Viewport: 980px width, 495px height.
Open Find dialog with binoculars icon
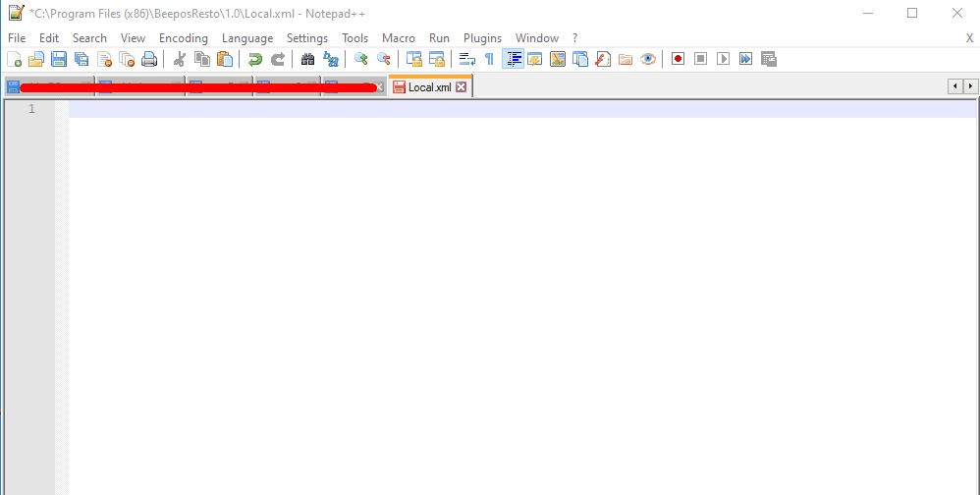point(307,59)
